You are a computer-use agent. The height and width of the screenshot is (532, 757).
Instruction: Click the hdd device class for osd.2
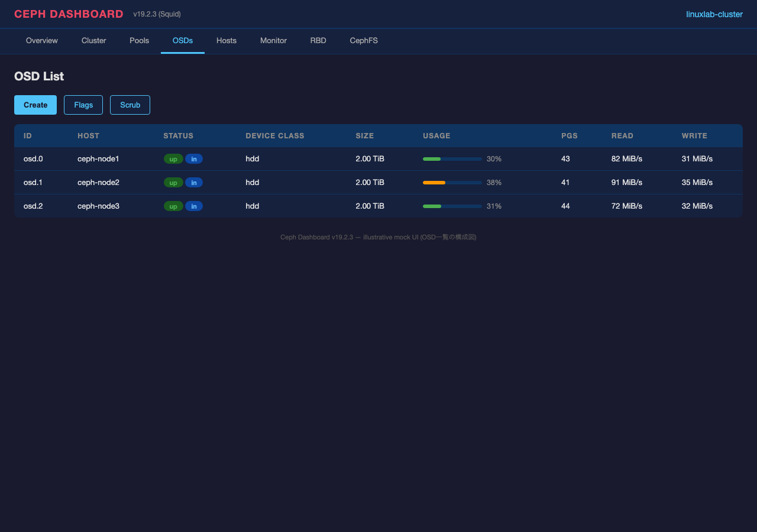253,206
